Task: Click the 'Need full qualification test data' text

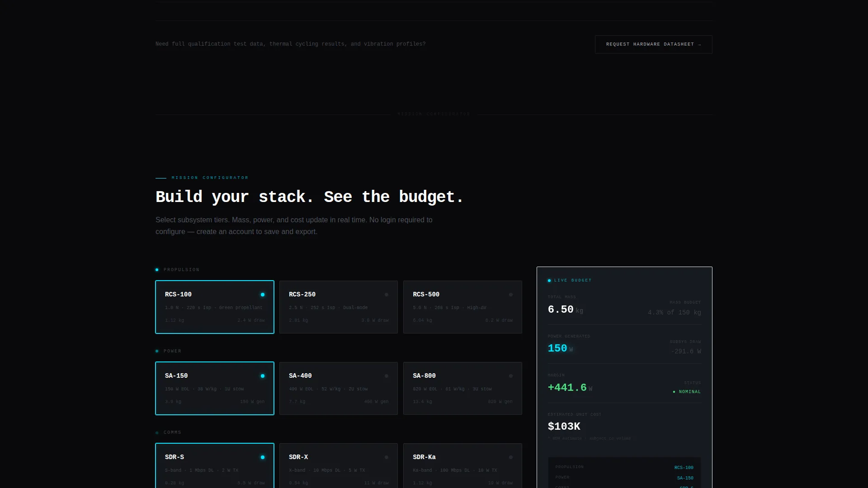Action: click(291, 44)
